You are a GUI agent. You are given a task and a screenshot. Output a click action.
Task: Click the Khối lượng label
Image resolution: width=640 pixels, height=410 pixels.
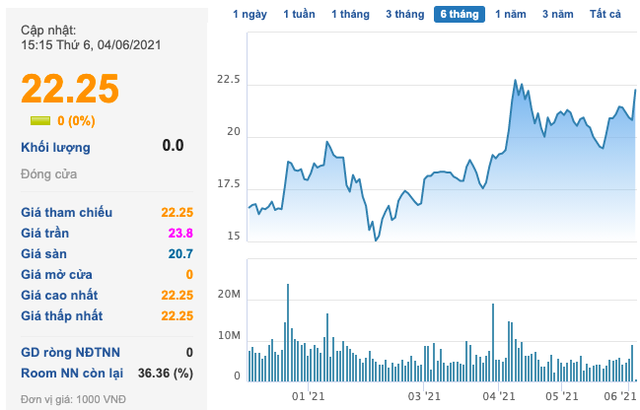pos(56,147)
